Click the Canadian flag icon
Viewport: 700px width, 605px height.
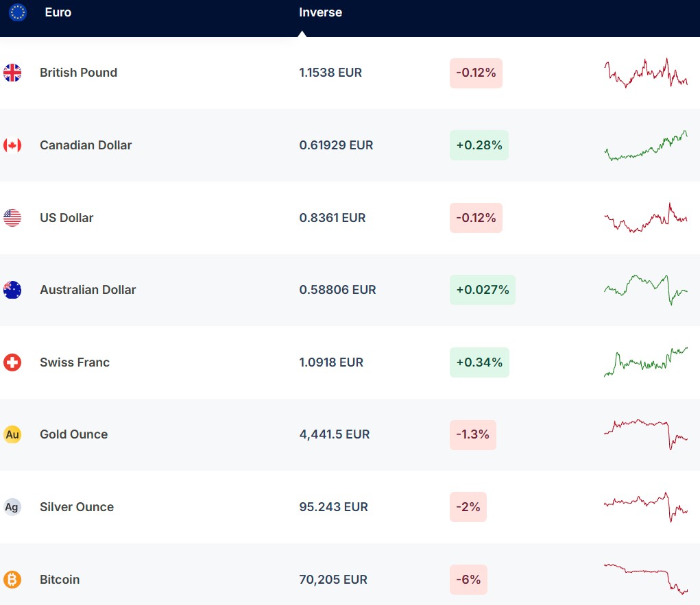[x=12, y=145]
